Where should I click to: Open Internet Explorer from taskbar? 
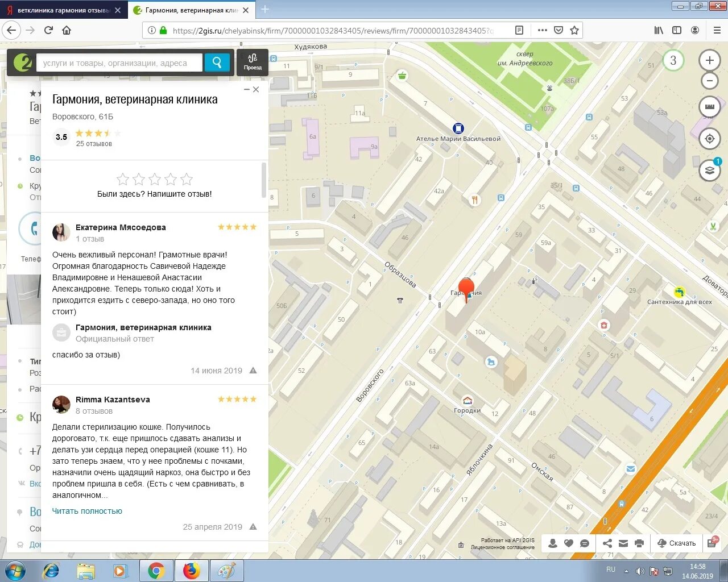point(51,571)
